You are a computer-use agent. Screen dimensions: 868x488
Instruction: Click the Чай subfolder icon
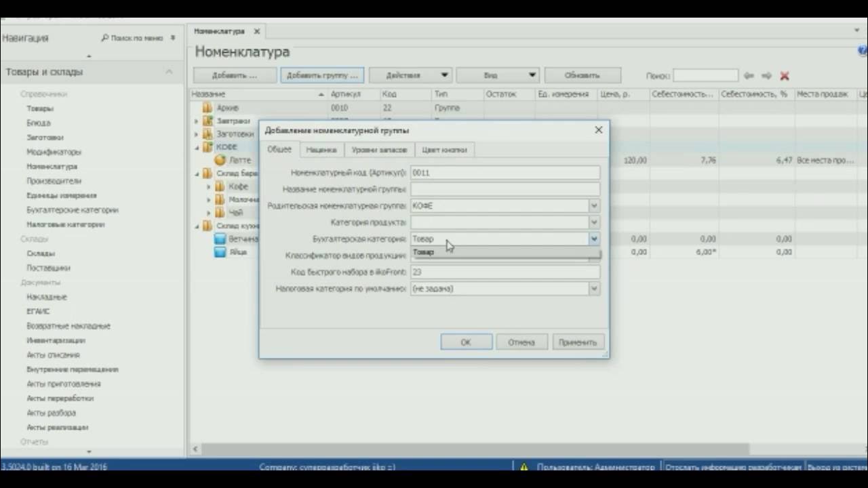pos(220,213)
